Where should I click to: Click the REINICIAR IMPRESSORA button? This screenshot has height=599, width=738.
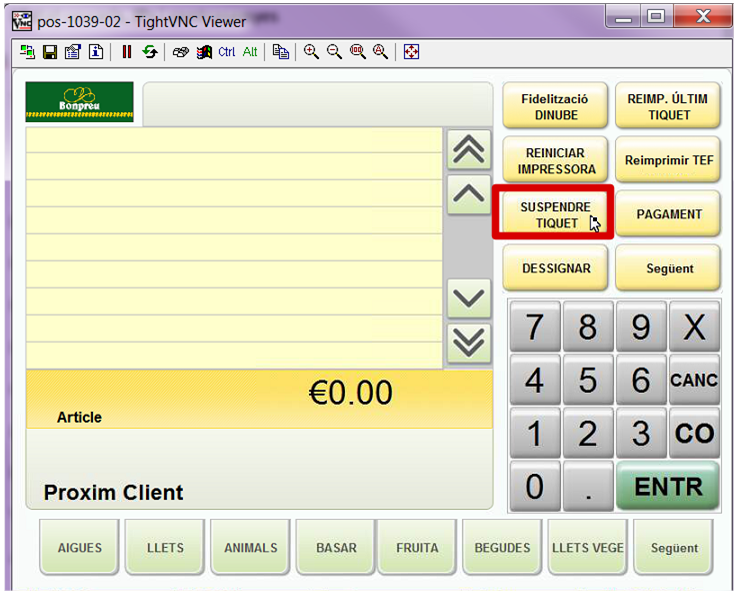click(x=556, y=161)
